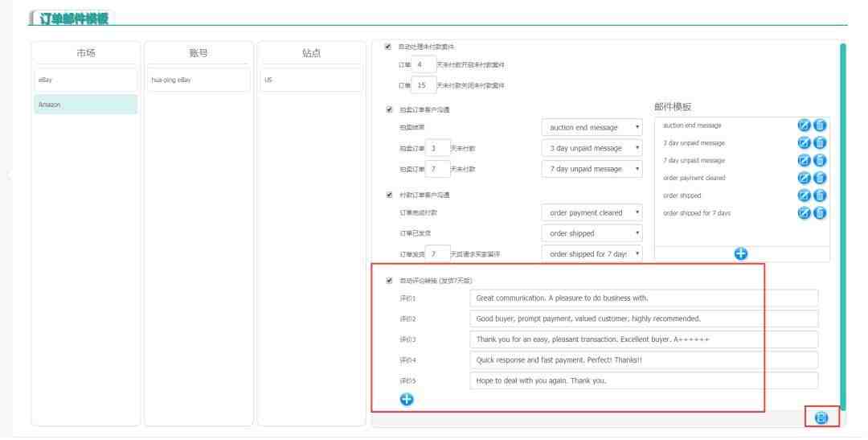
Task: Edit the 3 day unpaid message template
Action: 804,143
